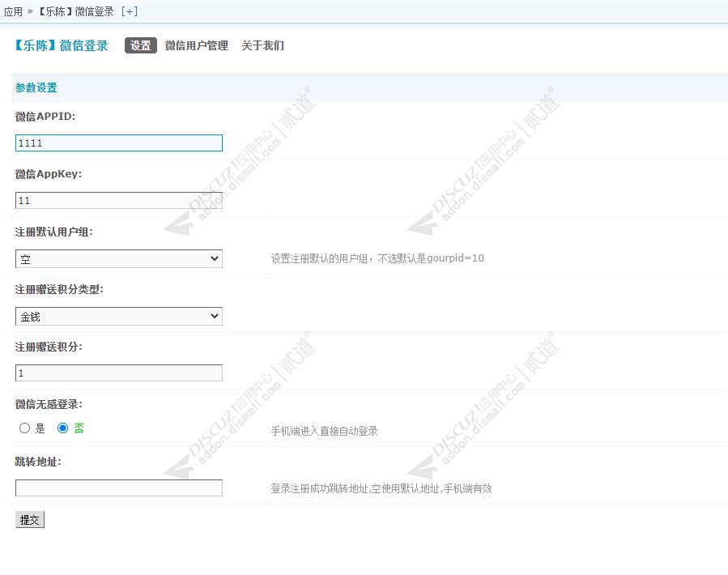
Task: Click the 微信无感登录: label
Action: click(49, 405)
